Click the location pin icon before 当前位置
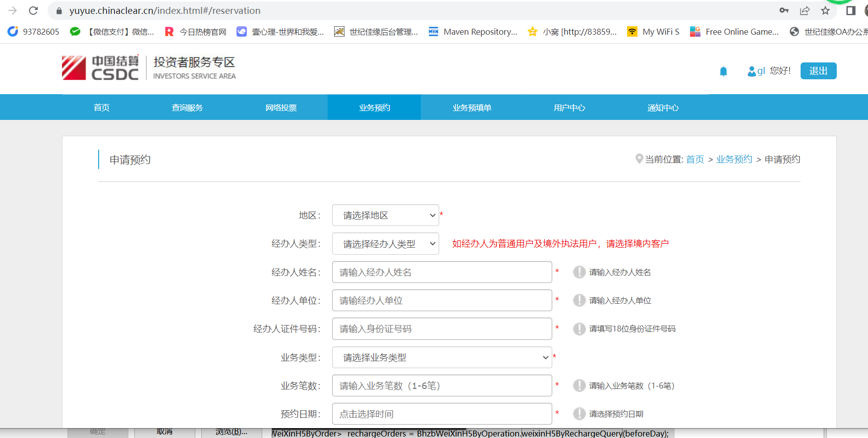This screenshot has width=868, height=438. click(x=639, y=159)
